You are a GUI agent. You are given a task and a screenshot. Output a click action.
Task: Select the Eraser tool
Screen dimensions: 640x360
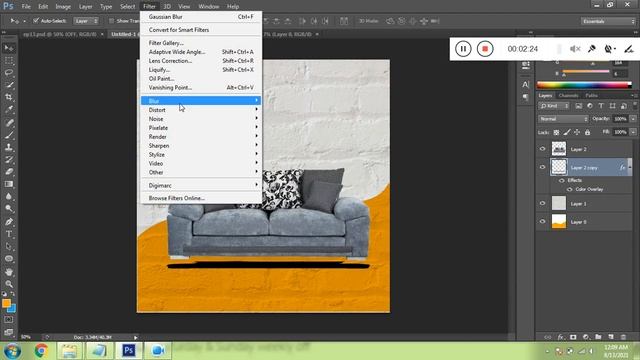(x=9, y=172)
